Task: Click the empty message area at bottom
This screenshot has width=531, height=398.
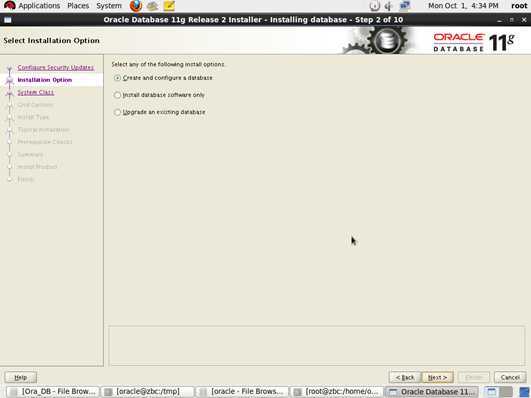Action: pos(317,345)
